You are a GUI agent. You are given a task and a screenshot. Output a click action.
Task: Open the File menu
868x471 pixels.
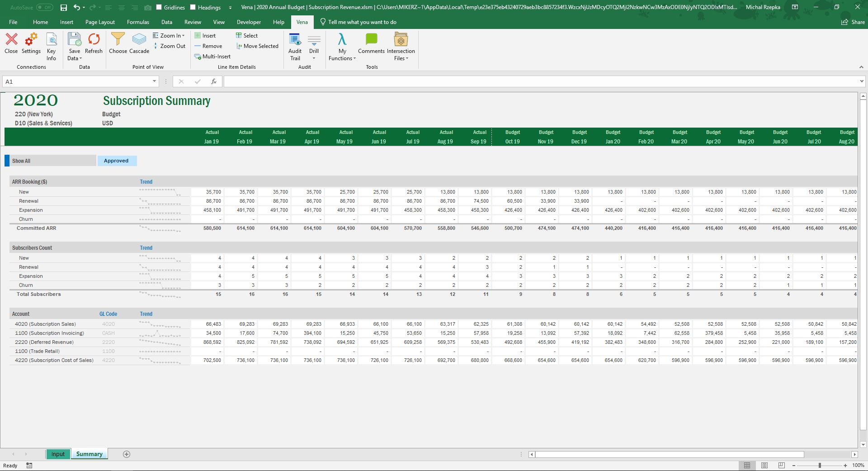coord(13,22)
